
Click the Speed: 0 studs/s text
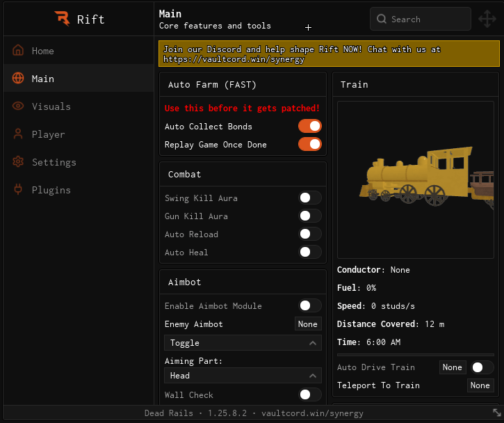(376, 306)
